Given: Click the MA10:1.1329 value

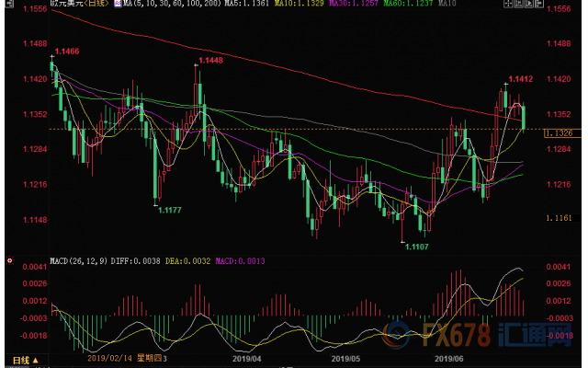Looking at the screenshot, I should click(x=299, y=4).
